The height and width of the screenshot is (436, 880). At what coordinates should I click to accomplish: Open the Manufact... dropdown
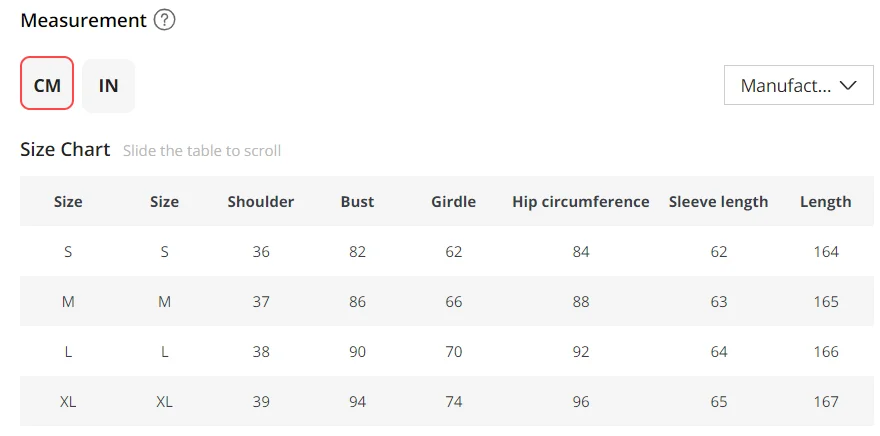click(x=799, y=85)
